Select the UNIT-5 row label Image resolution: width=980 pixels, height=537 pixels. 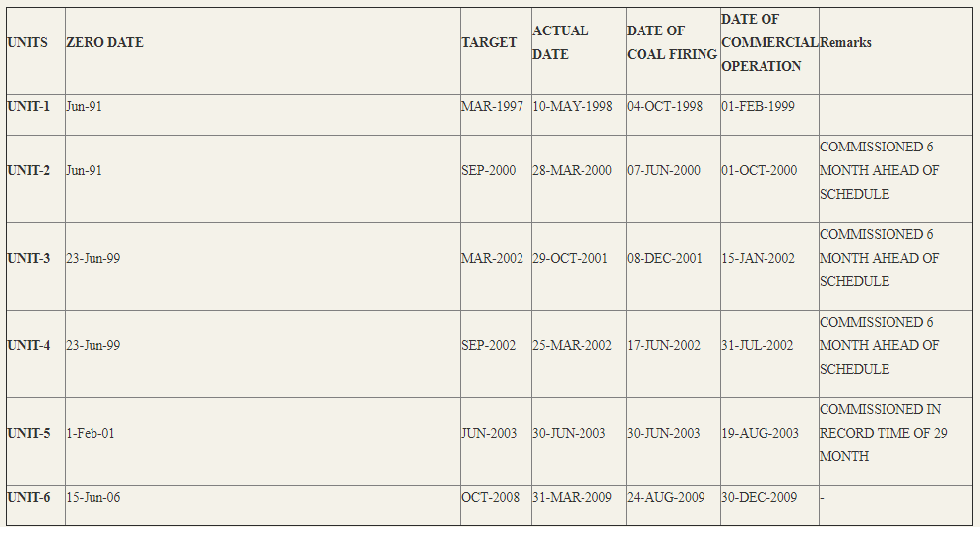coord(29,433)
